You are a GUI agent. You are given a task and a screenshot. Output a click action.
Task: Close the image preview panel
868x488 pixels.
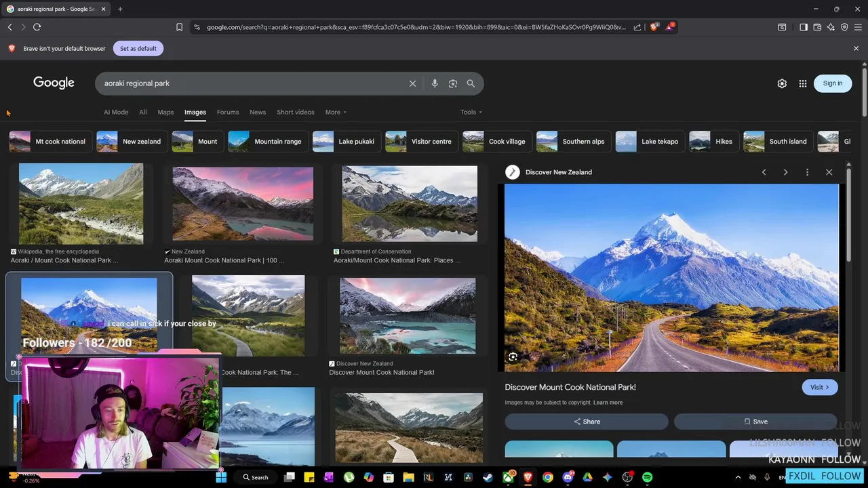point(829,172)
